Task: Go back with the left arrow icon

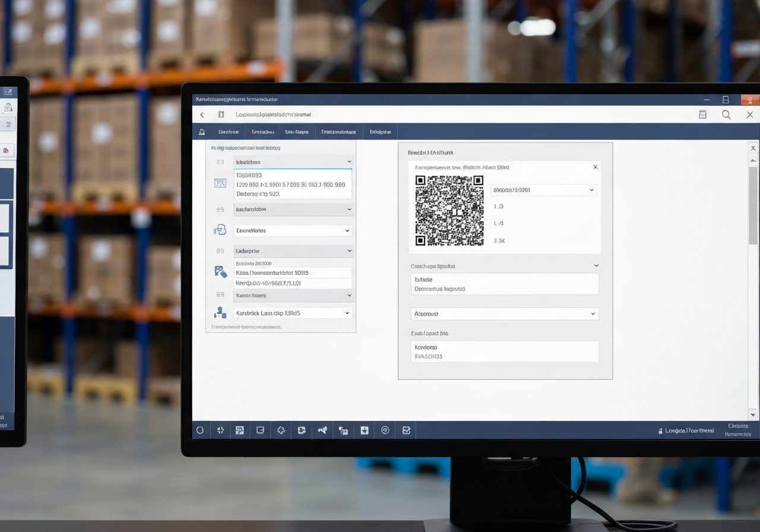Action: click(202, 115)
